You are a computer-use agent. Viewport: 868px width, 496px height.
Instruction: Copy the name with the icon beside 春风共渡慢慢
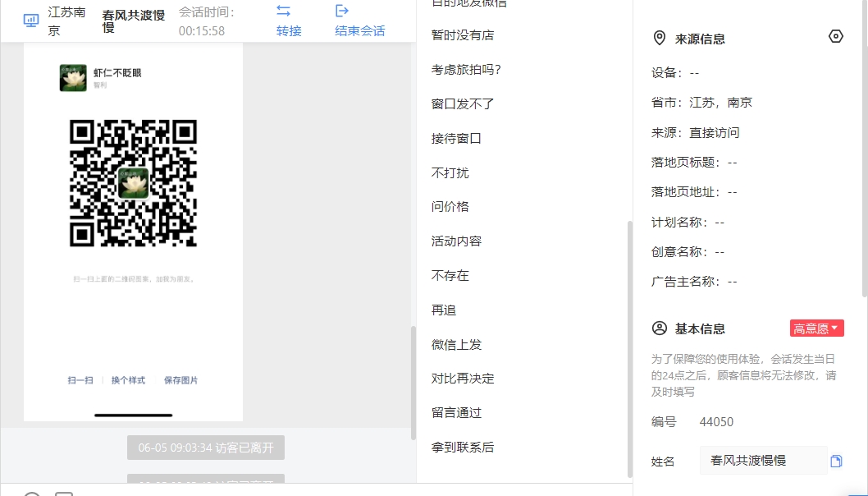tap(837, 461)
